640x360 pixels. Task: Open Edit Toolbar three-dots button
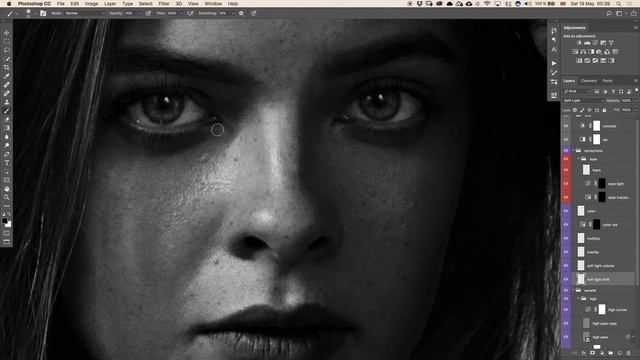7,206
